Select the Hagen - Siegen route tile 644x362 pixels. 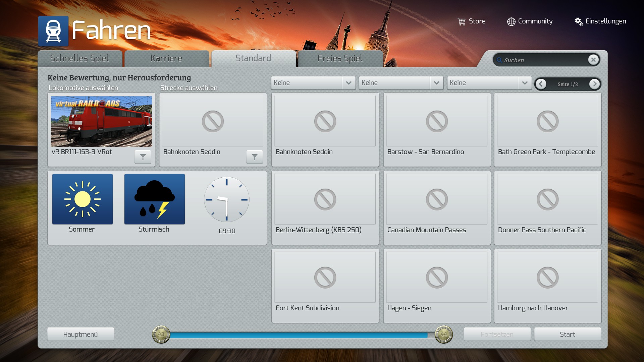tap(437, 285)
